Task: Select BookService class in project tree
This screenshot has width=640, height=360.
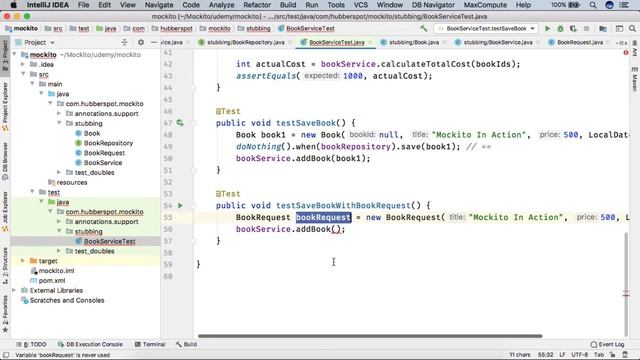Action: click(103, 162)
